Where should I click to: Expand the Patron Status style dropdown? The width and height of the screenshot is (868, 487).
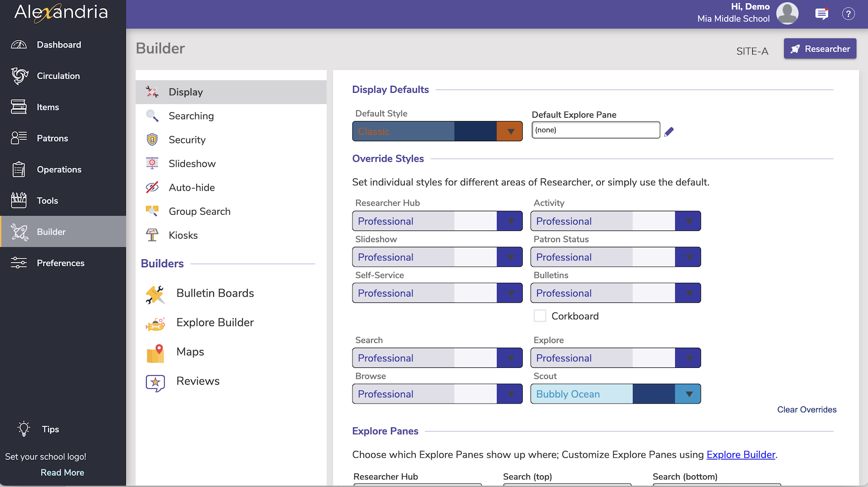point(688,257)
